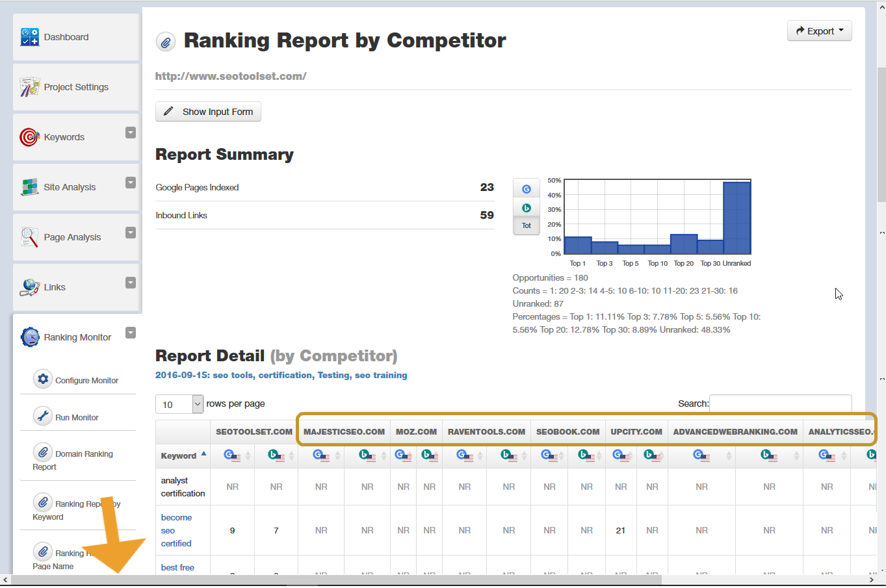Expand the Links dropdown arrow
The height and width of the screenshot is (588, 886).
coord(131,283)
